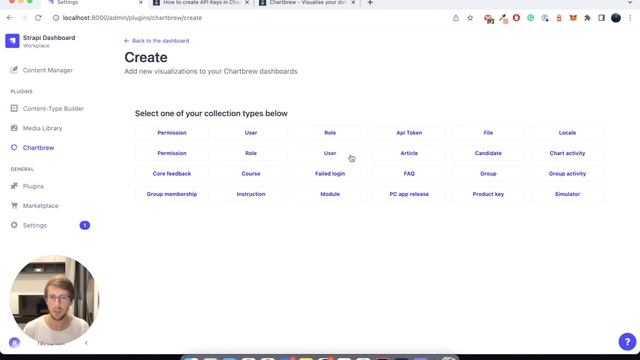Click the share icon in the address bar
The image size is (640, 360).
click(456, 18)
